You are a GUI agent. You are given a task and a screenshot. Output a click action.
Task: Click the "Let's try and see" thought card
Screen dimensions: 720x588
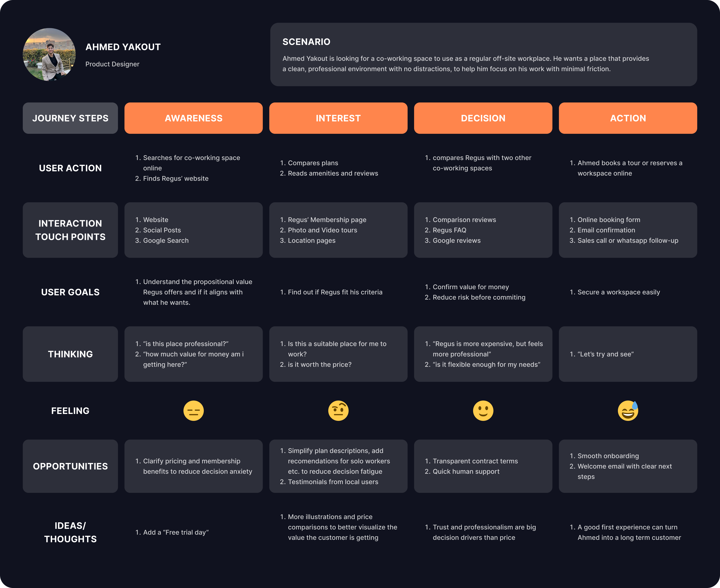click(x=605, y=354)
